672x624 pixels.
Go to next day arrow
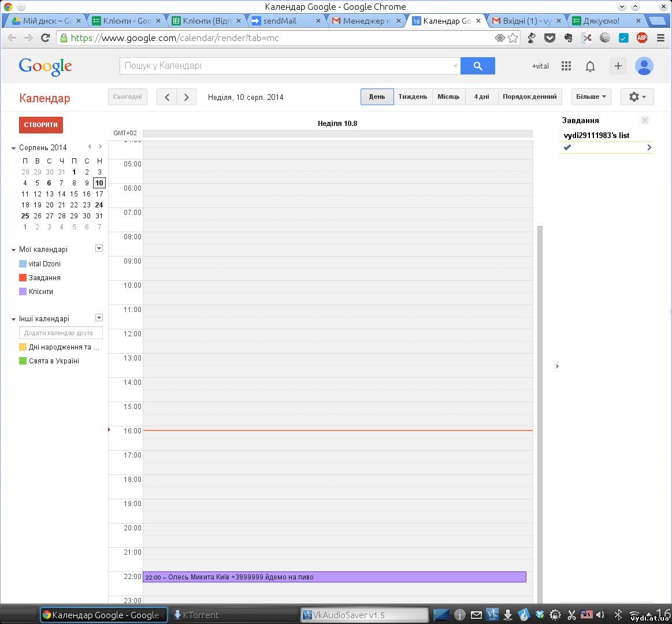click(x=187, y=97)
